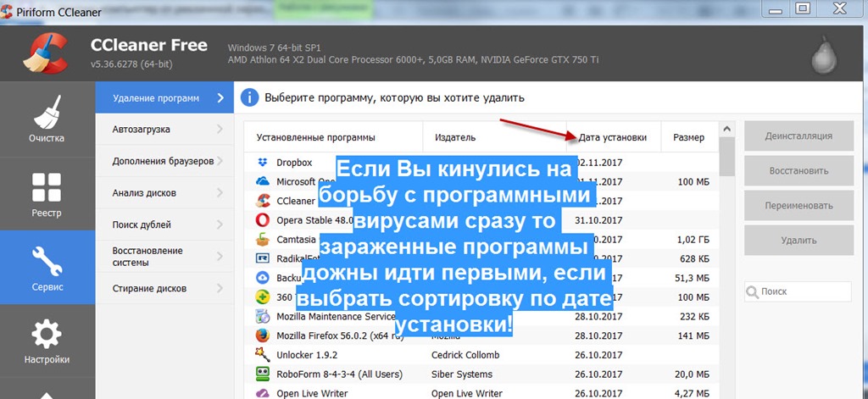Click the program list scrollbar thumb
Viewport: 868px width, 399px height.
[x=726, y=157]
